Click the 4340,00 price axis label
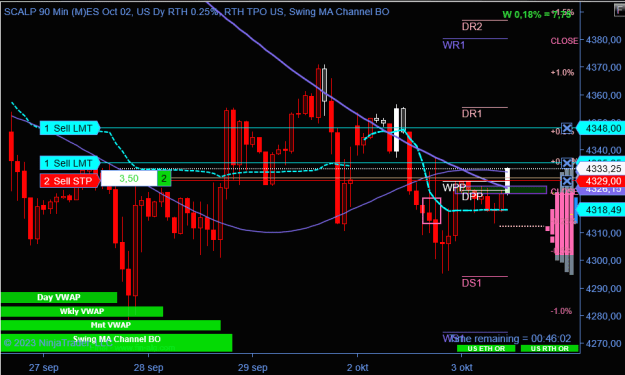 tap(603, 150)
